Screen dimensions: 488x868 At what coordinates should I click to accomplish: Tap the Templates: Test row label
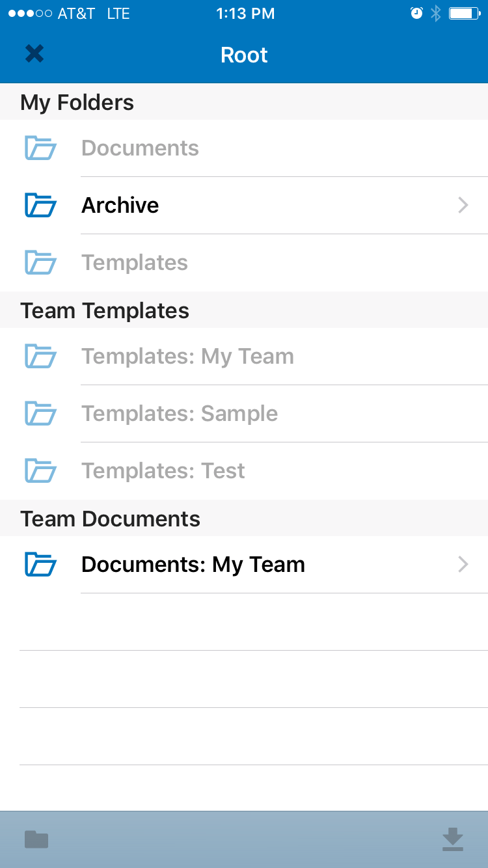[163, 471]
